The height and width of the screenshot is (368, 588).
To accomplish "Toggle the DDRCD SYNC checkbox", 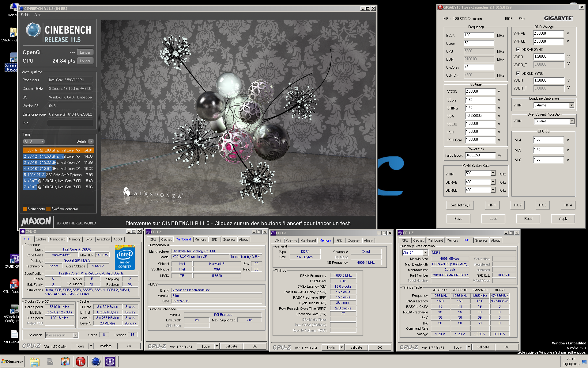I will coord(518,73).
